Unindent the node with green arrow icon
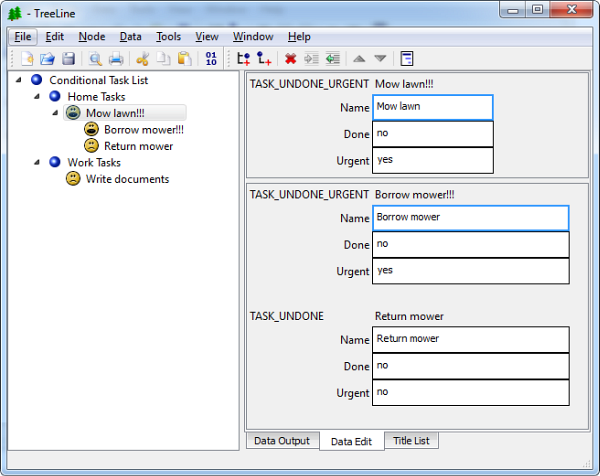 click(x=333, y=59)
